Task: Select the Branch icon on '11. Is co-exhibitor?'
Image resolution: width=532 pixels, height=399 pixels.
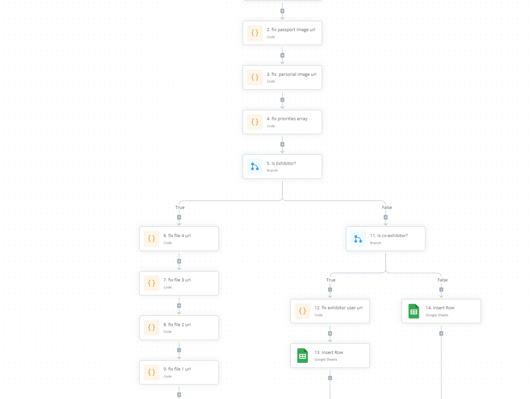Action: click(x=358, y=238)
